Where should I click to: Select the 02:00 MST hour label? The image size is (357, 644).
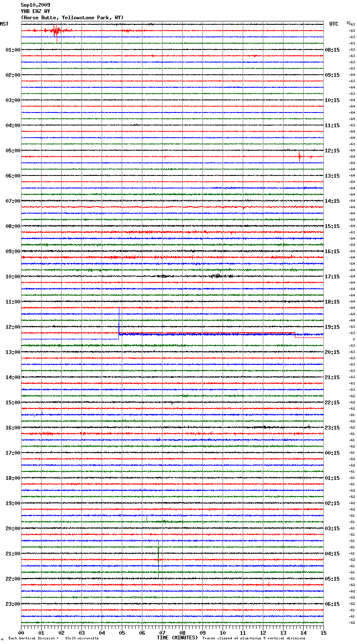pyautogui.click(x=13, y=75)
